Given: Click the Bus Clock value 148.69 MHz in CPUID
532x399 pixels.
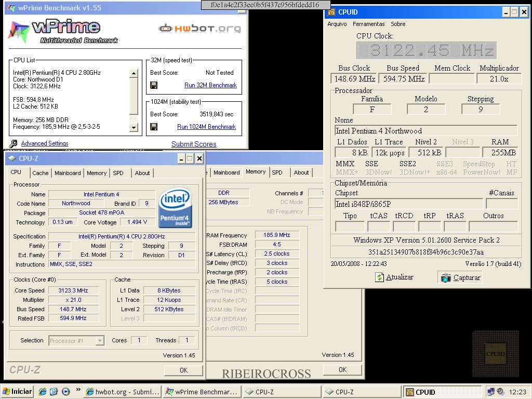Looking at the screenshot, I should [x=354, y=79].
